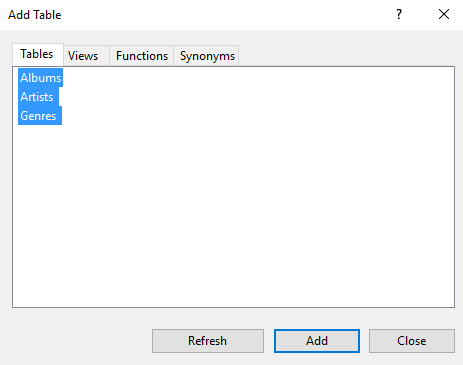Open the Synonyms tab

[x=206, y=56]
